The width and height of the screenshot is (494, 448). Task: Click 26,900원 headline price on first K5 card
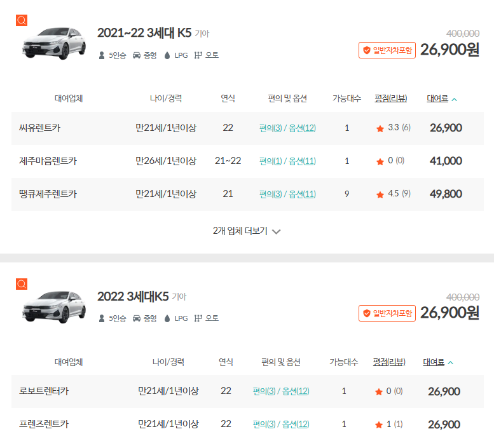(450, 50)
